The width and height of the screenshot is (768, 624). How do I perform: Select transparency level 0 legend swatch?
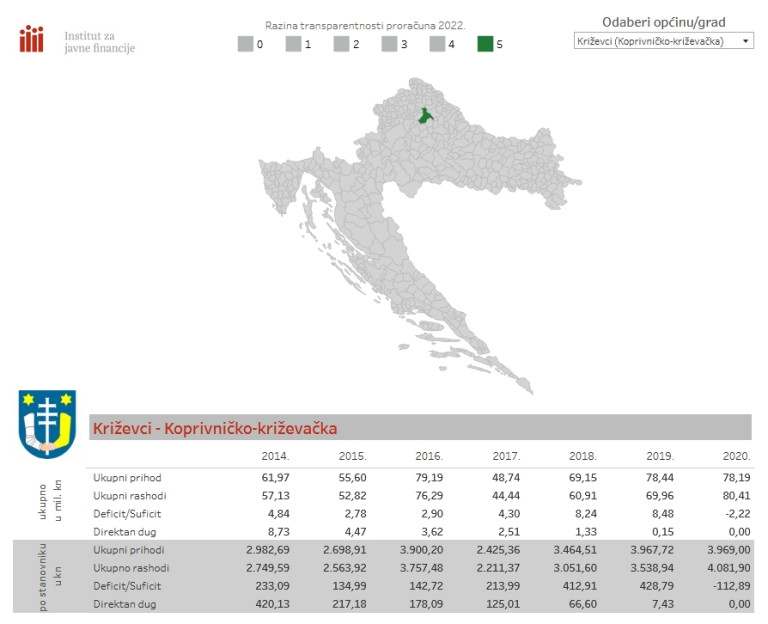245,44
